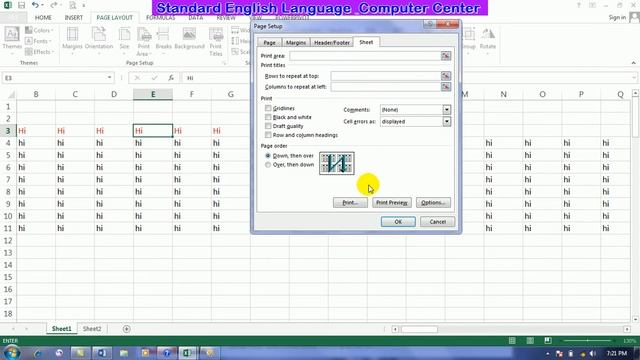The width and height of the screenshot is (640, 360).
Task: Open Excel from the taskbar
Action: pos(187,353)
